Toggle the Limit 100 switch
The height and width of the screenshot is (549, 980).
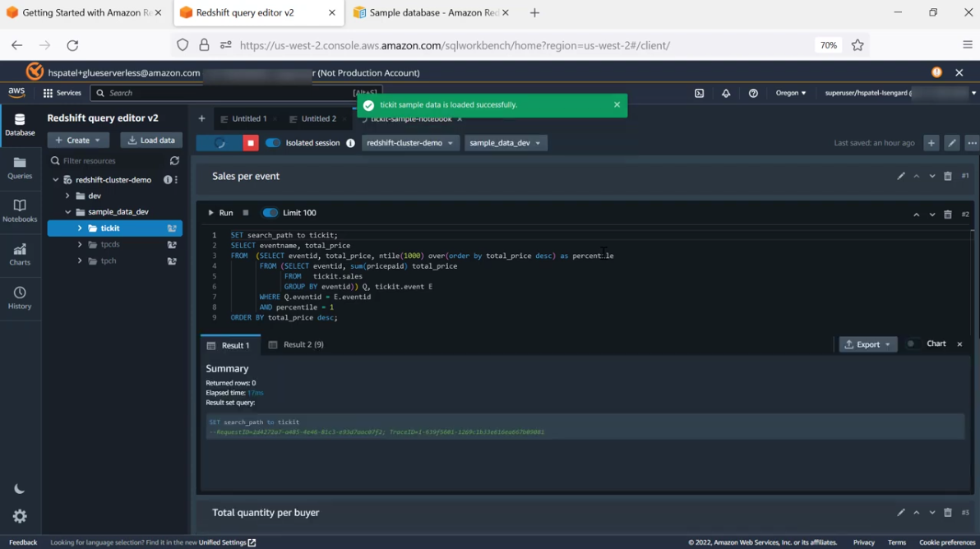(x=270, y=213)
